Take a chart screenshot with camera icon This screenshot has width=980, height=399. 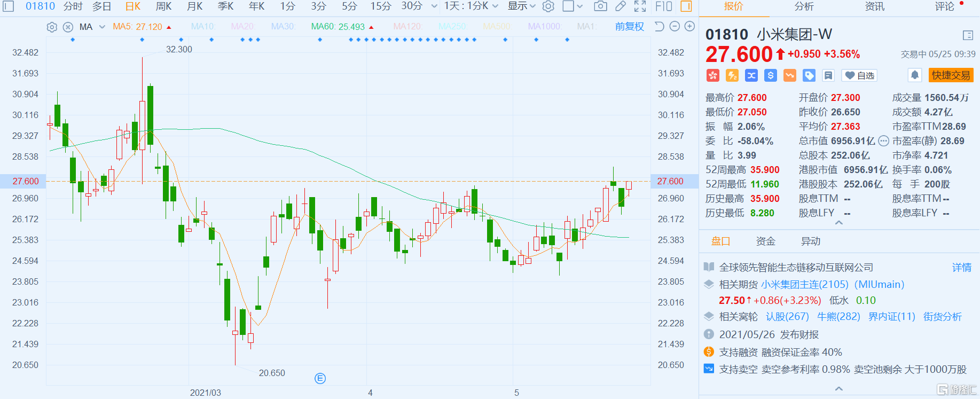tap(600, 6)
